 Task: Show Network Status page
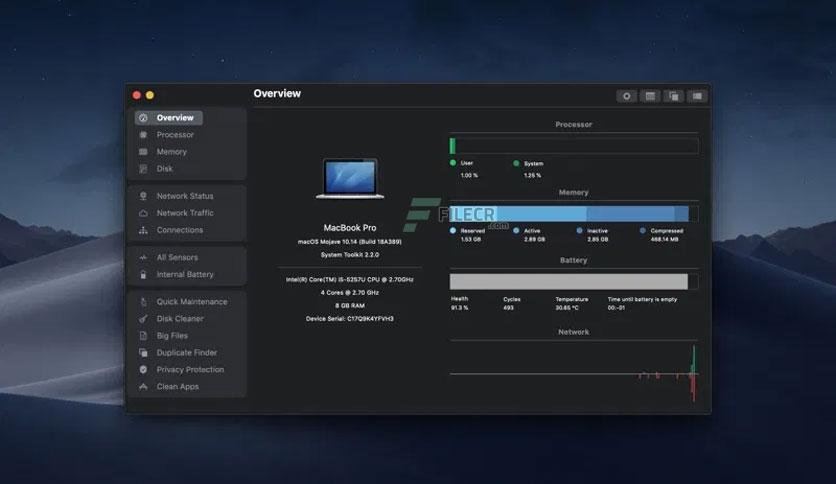click(x=184, y=196)
